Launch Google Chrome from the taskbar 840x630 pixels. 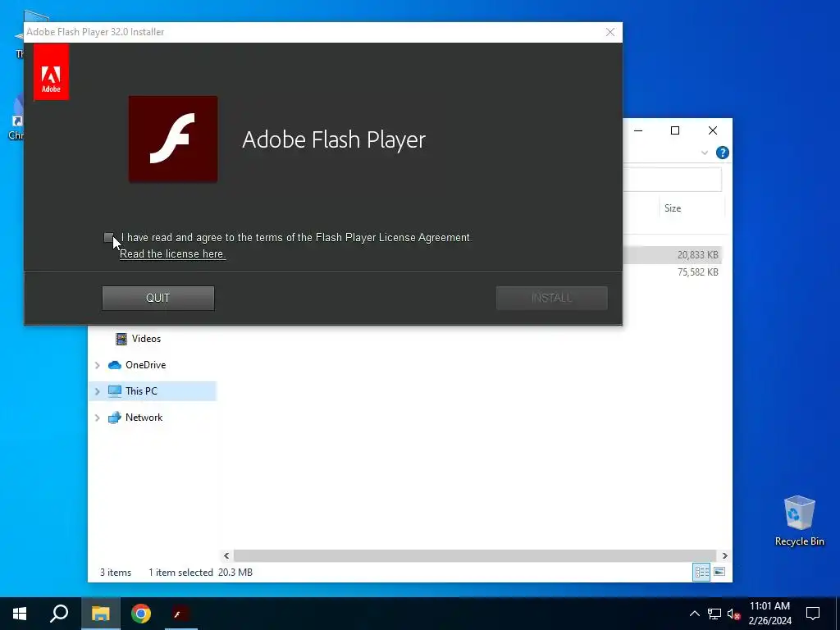[141, 614]
